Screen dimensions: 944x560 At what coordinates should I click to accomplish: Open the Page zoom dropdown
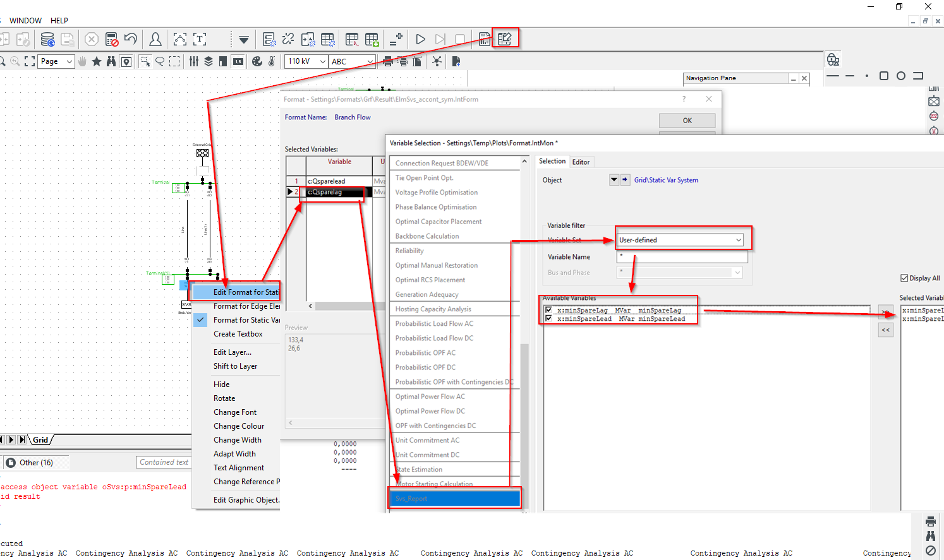coord(69,61)
